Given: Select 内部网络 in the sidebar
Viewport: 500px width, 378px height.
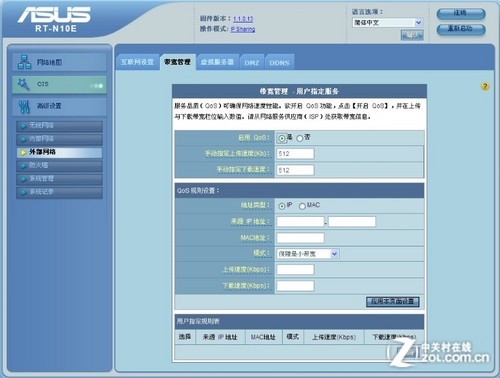Looking at the screenshot, I should [x=59, y=139].
